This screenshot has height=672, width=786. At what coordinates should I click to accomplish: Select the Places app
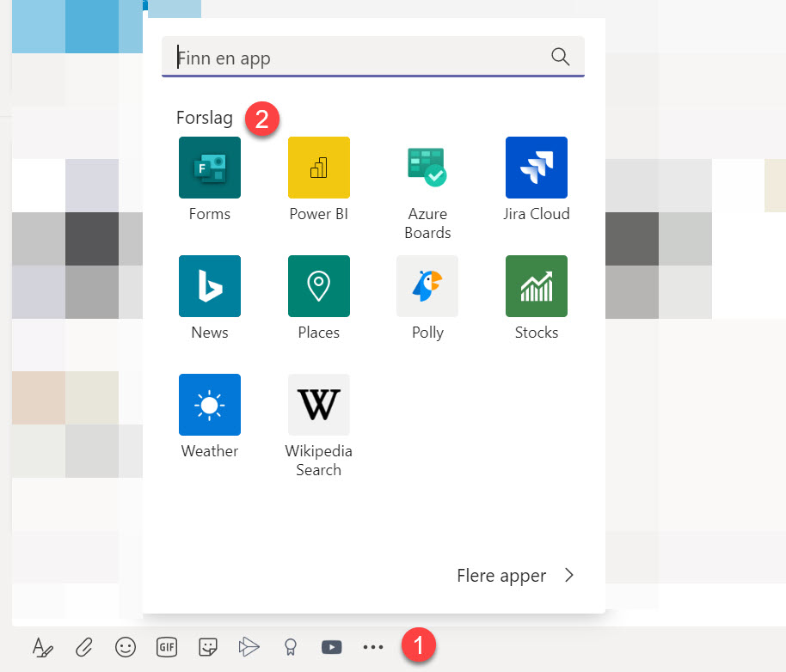[318, 286]
